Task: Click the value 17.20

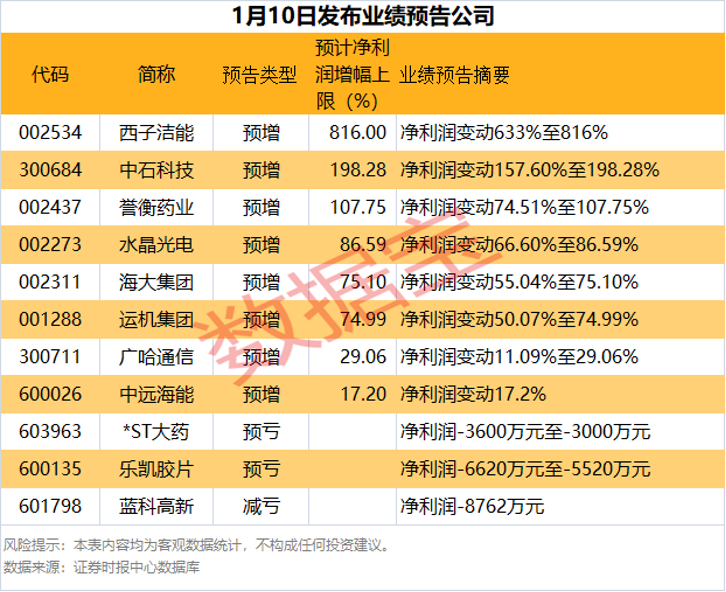Action: (x=363, y=395)
